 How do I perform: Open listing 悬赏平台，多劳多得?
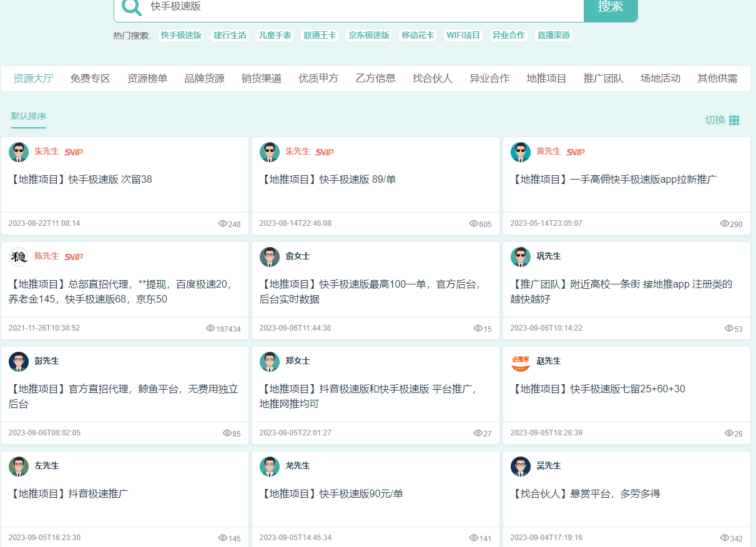586,494
